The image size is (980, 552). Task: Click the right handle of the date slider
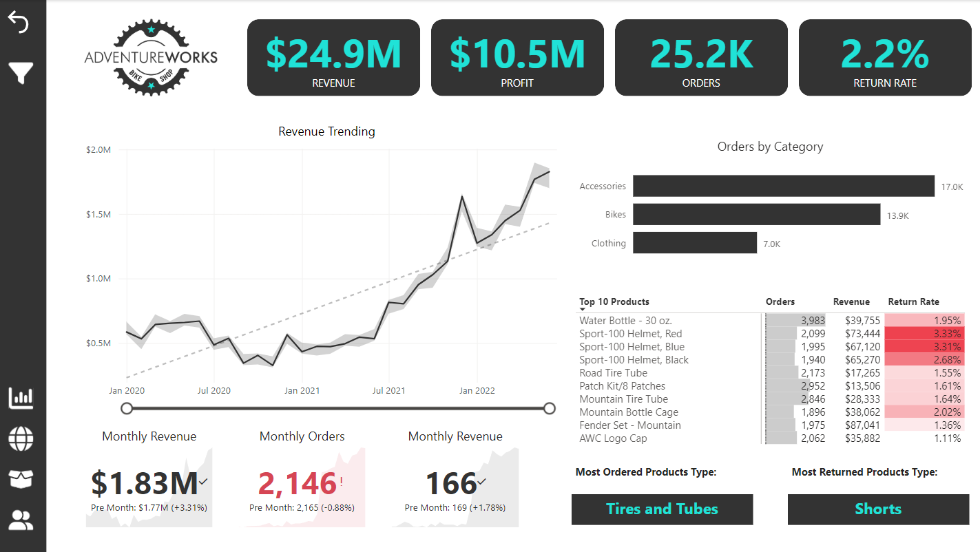(549, 409)
